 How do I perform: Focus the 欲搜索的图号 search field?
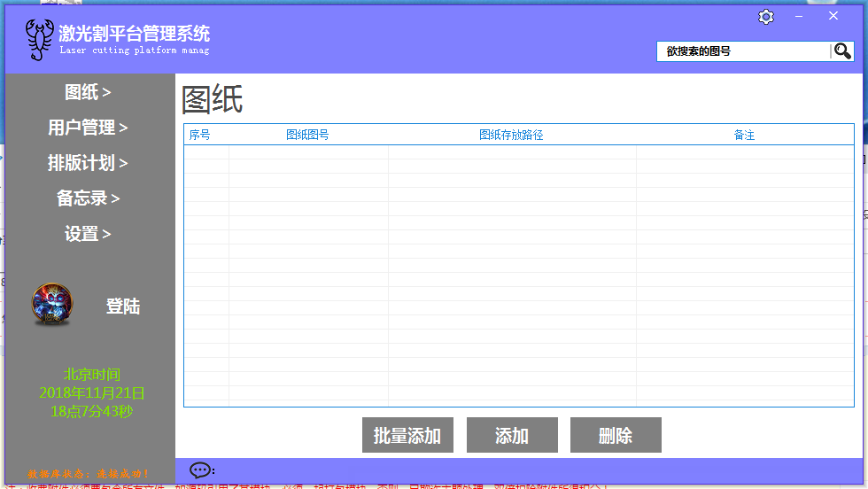(742, 51)
